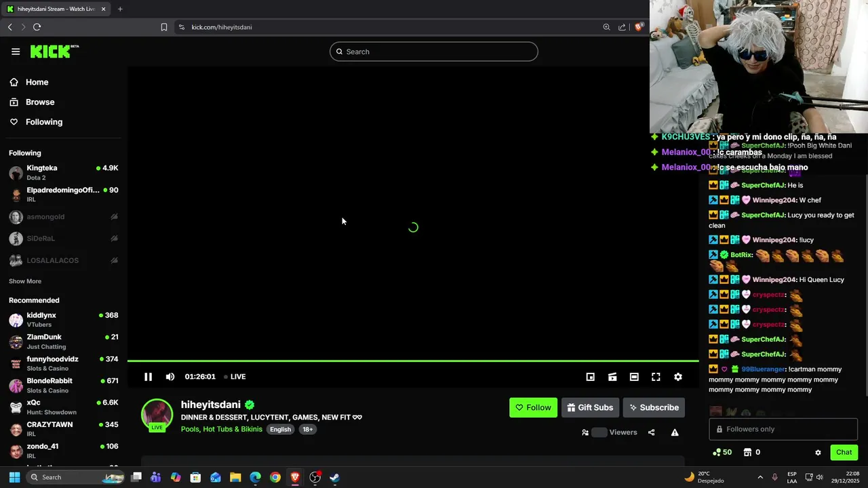Open chat settings gear

pos(818,452)
